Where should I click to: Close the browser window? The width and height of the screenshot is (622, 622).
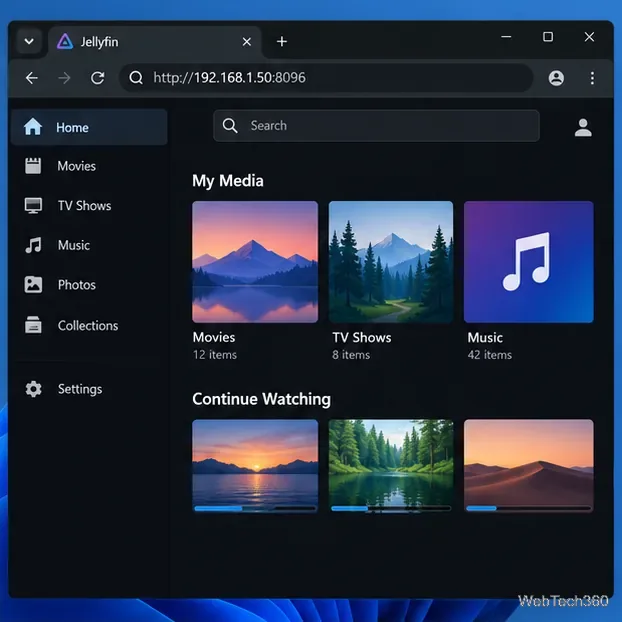(x=589, y=37)
